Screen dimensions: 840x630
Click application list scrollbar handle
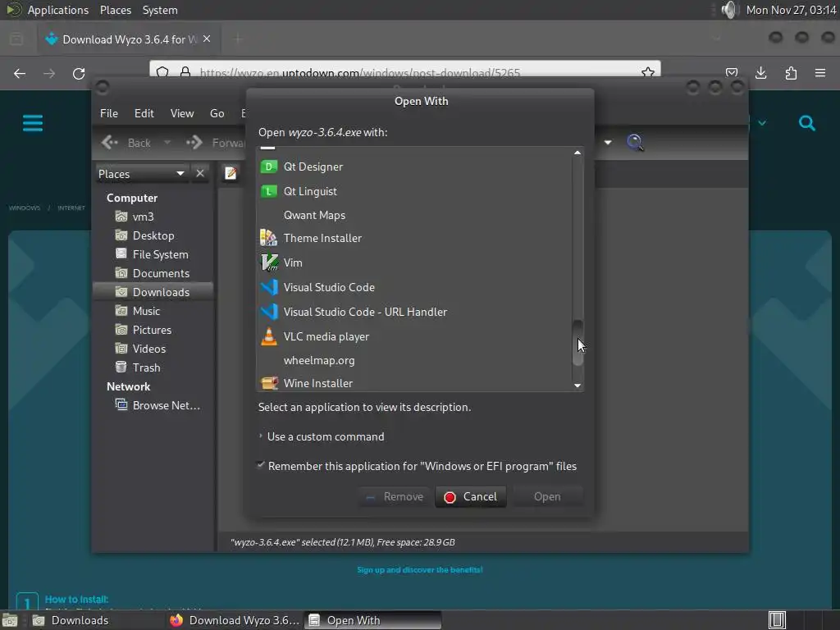(577, 343)
